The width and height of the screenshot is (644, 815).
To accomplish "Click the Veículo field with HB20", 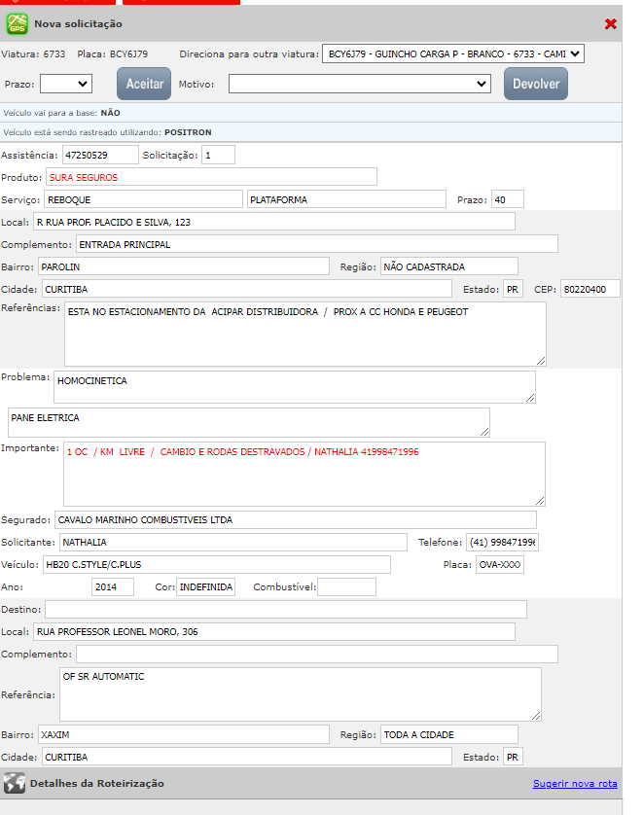I will [216, 565].
